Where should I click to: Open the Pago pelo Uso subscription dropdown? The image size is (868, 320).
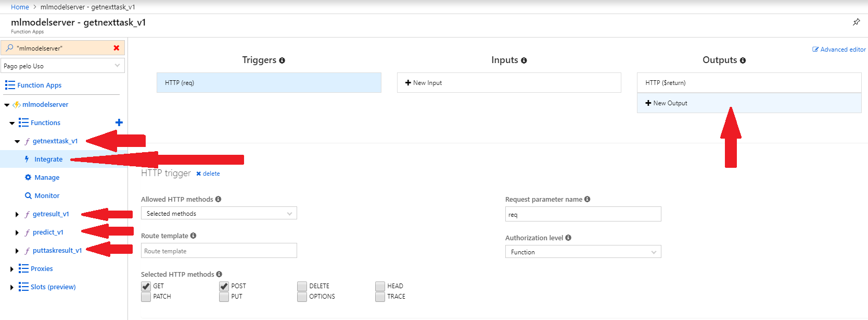(x=62, y=66)
